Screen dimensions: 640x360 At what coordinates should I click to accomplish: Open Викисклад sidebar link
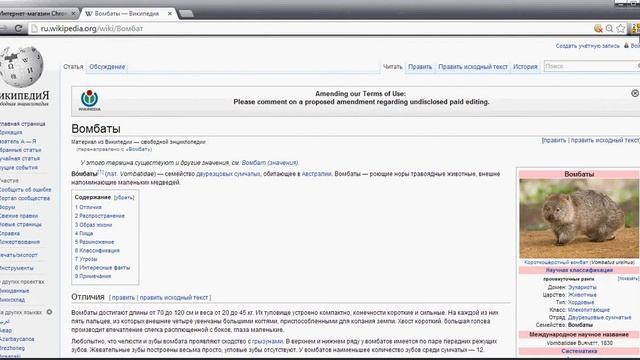12,299
